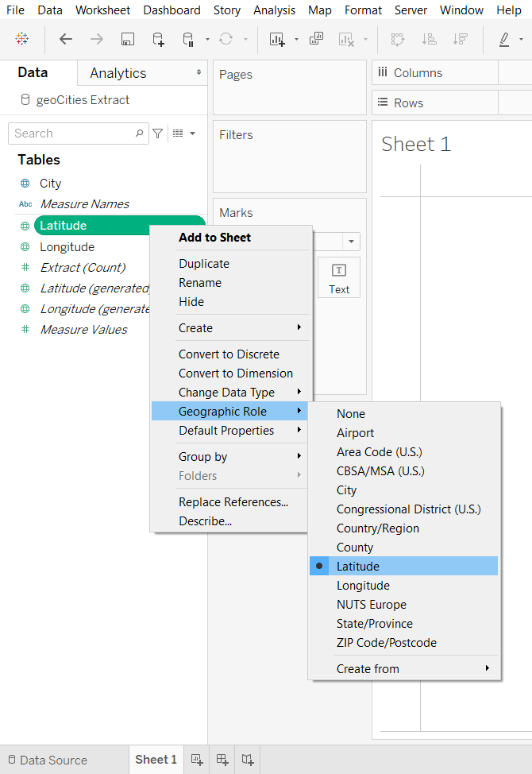Viewport: 532px width, 774px height.
Task: Open the view options dropdown beside filter
Action: tap(183, 134)
